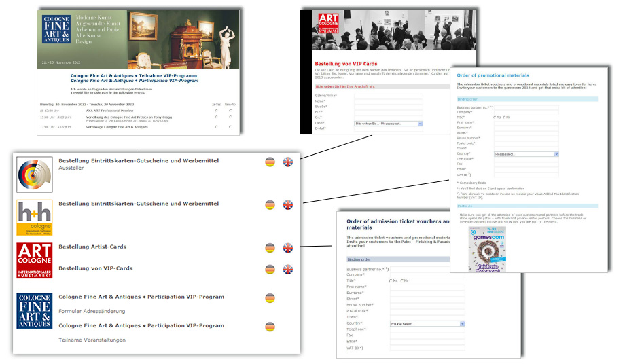Click E-Mail field in VIP Cards form

click(x=388, y=129)
